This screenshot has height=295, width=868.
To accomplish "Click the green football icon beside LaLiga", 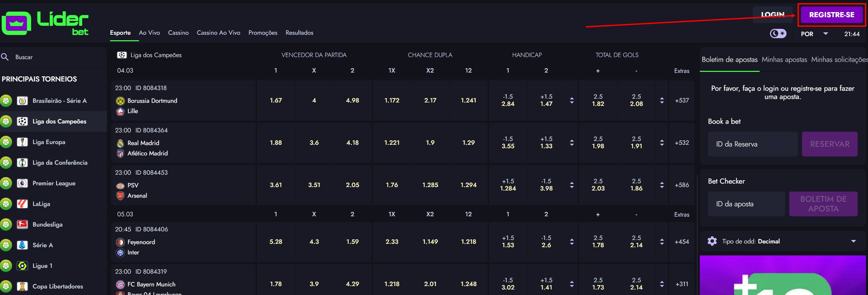I will (6, 204).
